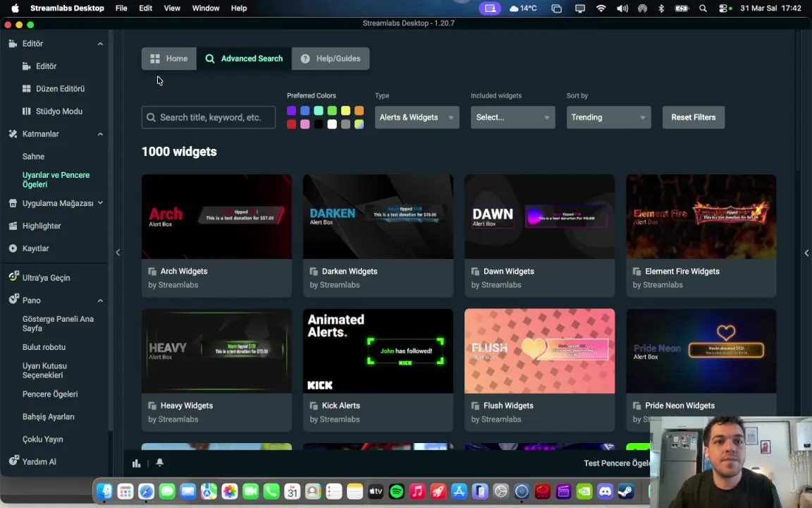Switch to the Home tab
The height and width of the screenshot is (508, 812).
point(169,59)
